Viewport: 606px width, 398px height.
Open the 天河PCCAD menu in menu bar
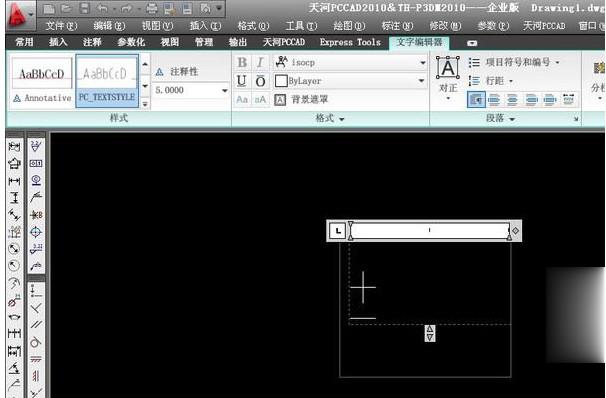544,26
